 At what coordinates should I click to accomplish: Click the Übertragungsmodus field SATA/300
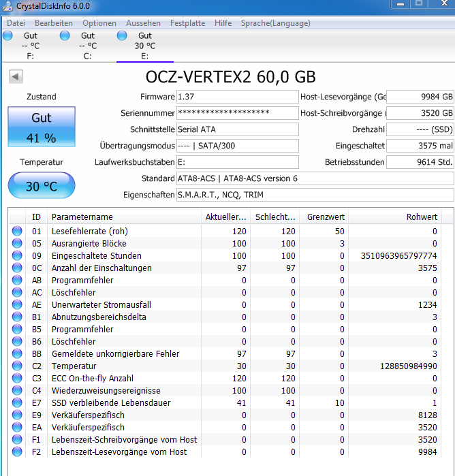pyautogui.click(x=238, y=146)
